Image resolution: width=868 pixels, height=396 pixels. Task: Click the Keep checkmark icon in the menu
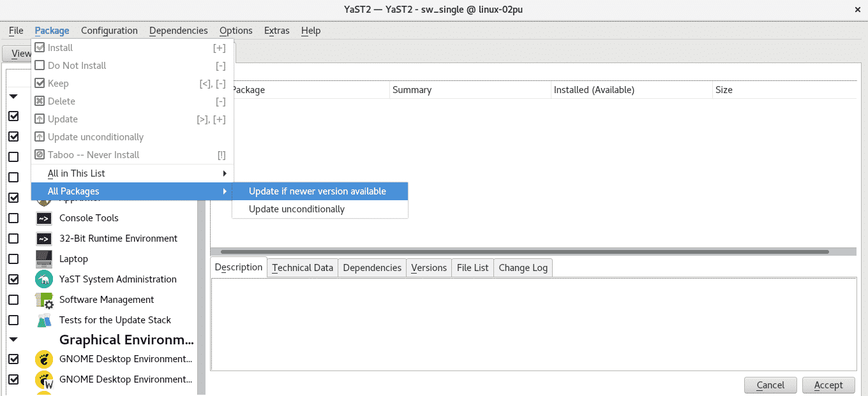tap(40, 84)
